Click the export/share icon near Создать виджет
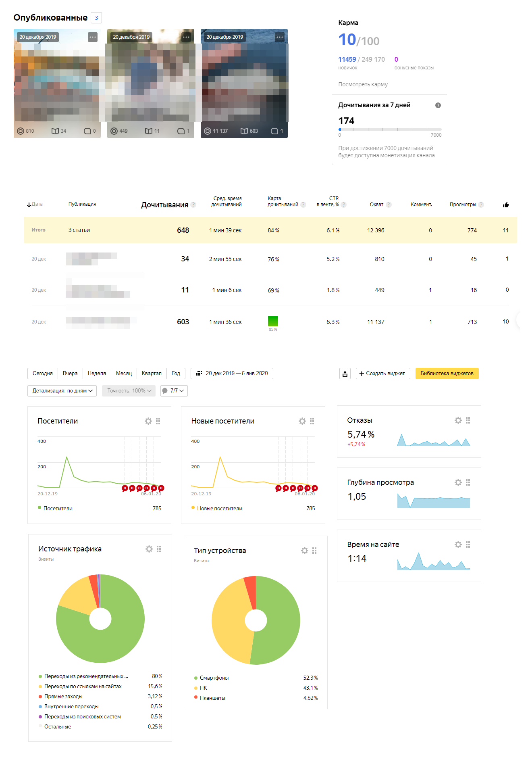The image size is (532, 768). click(345, 374)
